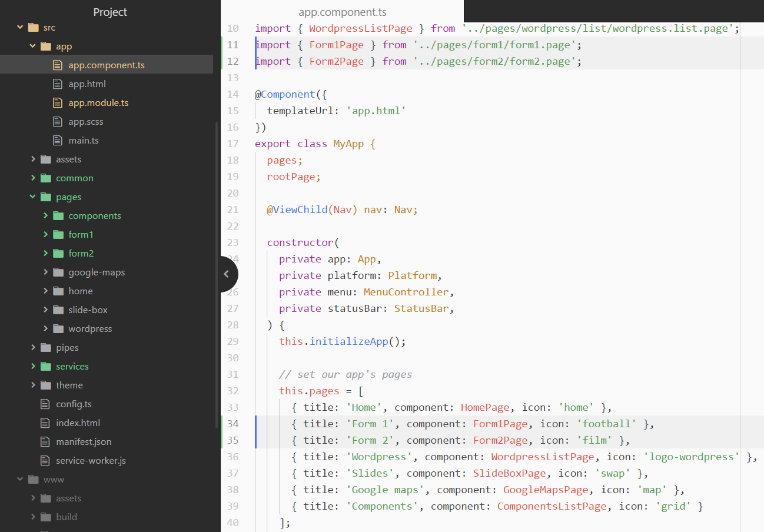Click the Project panel header

pos(110,12)
